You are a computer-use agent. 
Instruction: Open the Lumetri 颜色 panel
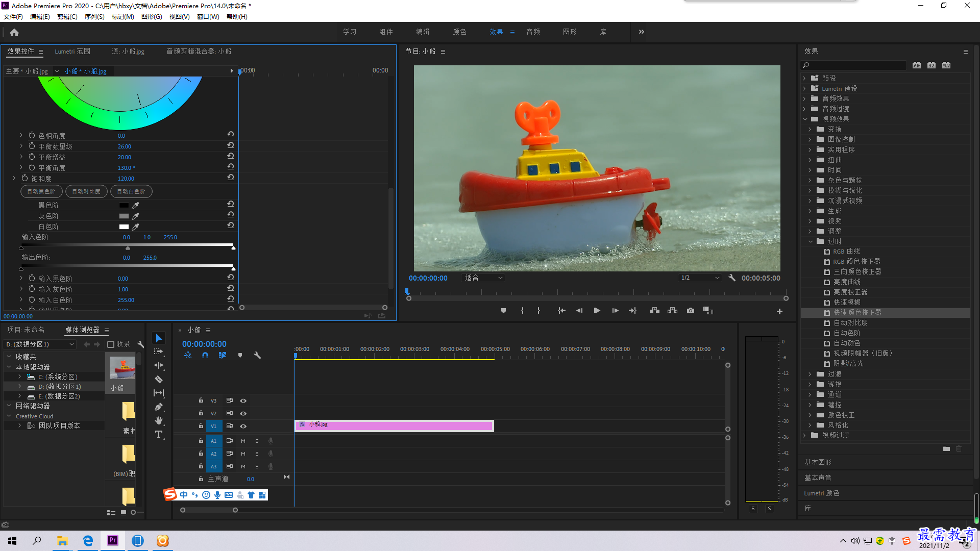tap(821, 493)
